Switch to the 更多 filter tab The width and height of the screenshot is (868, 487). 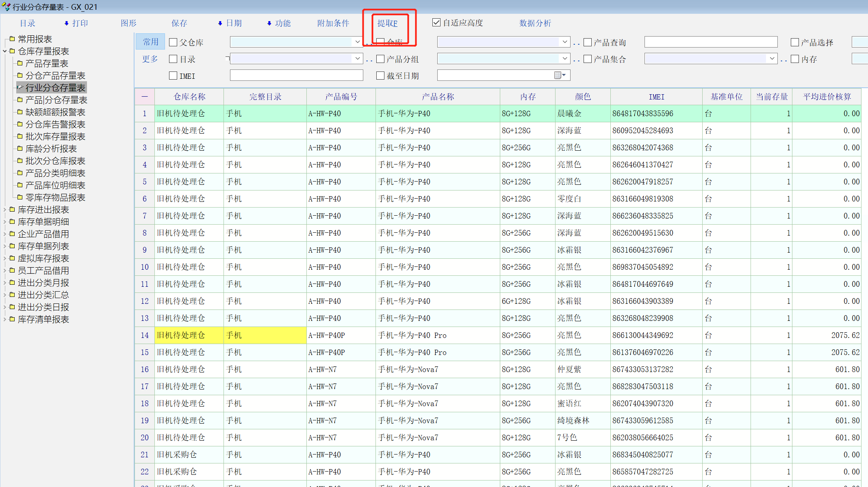(150, 59)
